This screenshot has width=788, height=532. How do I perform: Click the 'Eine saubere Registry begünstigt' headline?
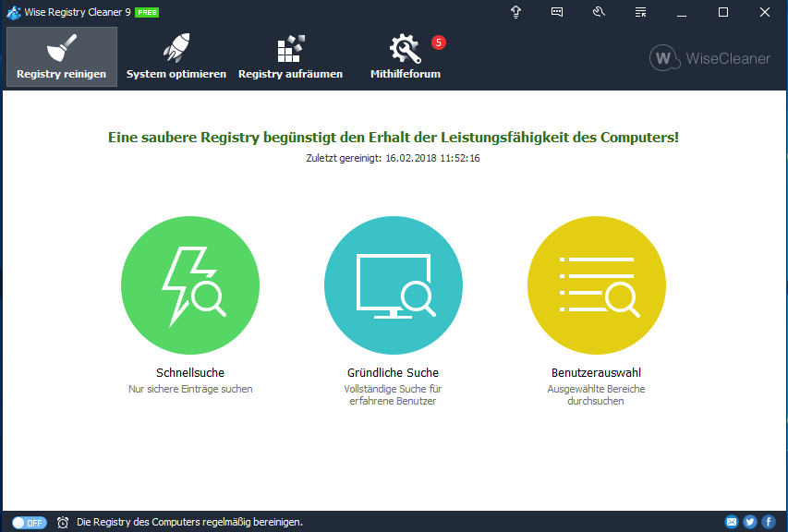tap(394, 137)
